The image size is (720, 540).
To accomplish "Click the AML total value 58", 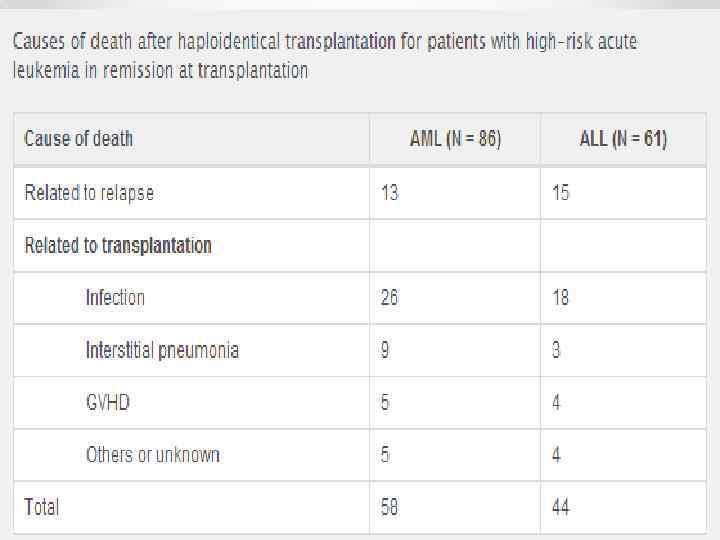I will [390, 507].
